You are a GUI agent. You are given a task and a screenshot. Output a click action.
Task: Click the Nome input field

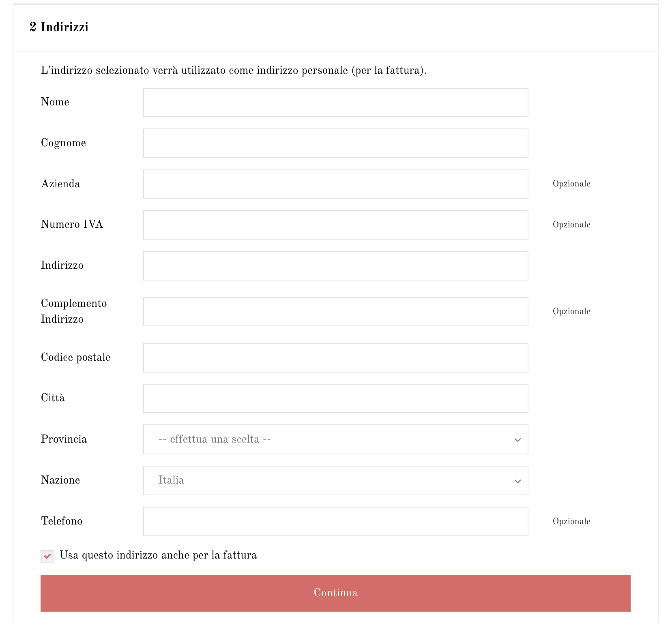[x=335, y=103]
